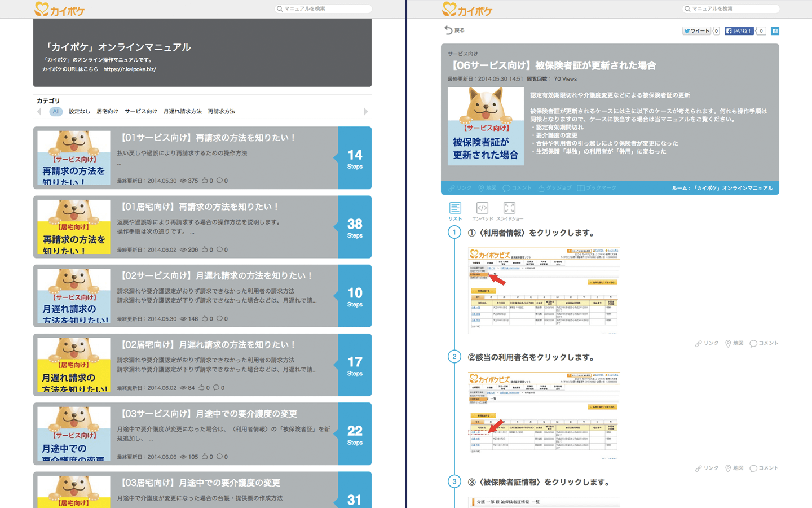Viewport: 812px width, 508px height.
Task: Click the step ② screenshot image
Action: click(544, 414)
